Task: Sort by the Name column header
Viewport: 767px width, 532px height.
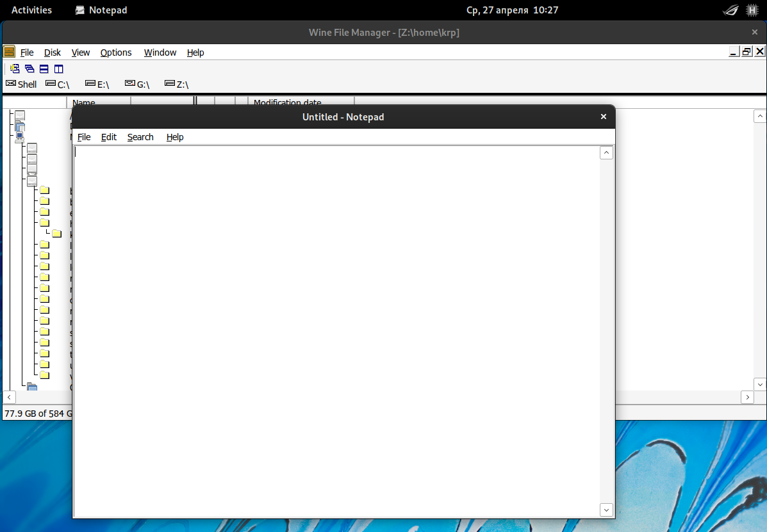Action: pos(98,102)
